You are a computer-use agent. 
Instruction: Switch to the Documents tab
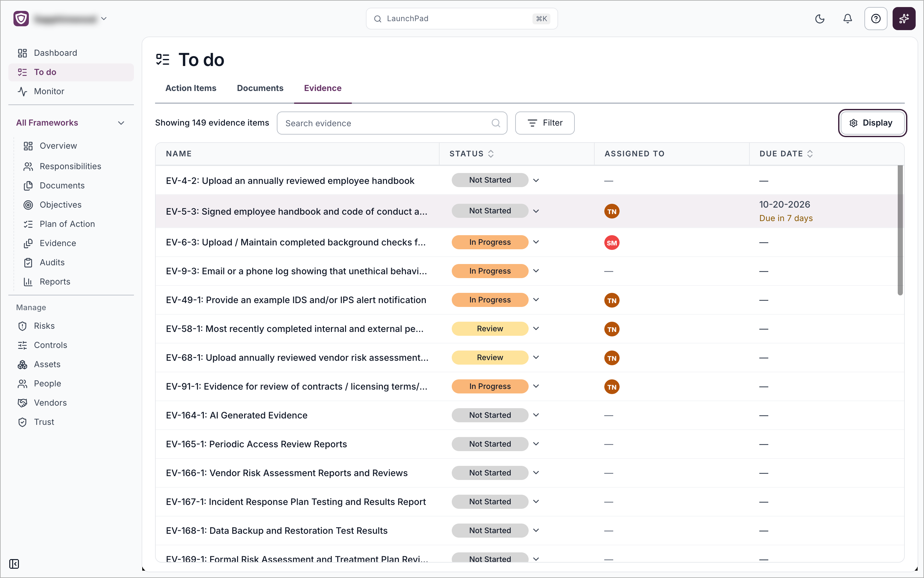260,88
